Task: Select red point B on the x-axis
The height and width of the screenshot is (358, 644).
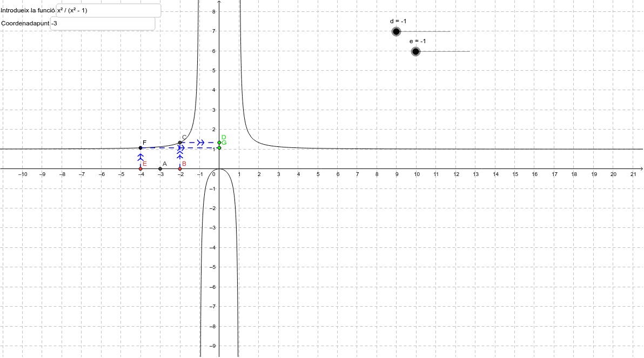Action: 180,168
